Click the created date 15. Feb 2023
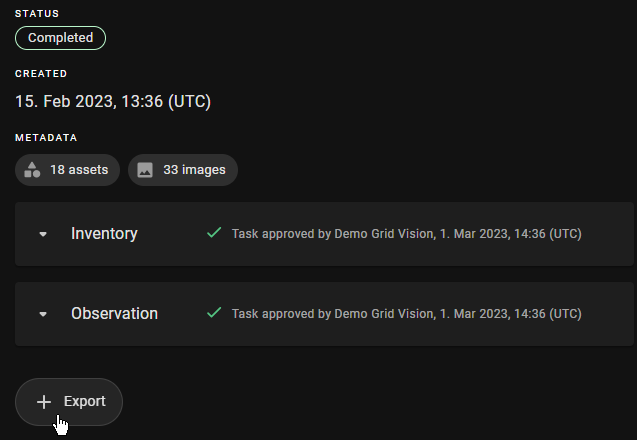The image size is (637, 440). coord(113,102)
